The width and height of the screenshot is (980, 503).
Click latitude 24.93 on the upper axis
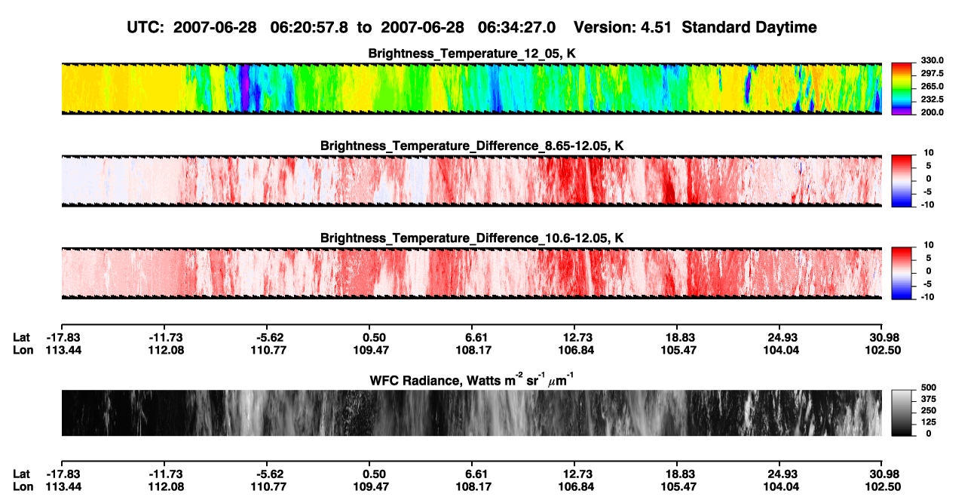pyautogui.click(x=782, y=338)
